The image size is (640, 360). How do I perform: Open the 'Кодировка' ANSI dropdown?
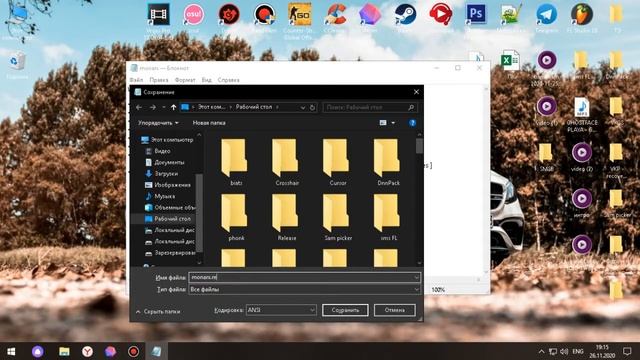(x=281, y=310)
